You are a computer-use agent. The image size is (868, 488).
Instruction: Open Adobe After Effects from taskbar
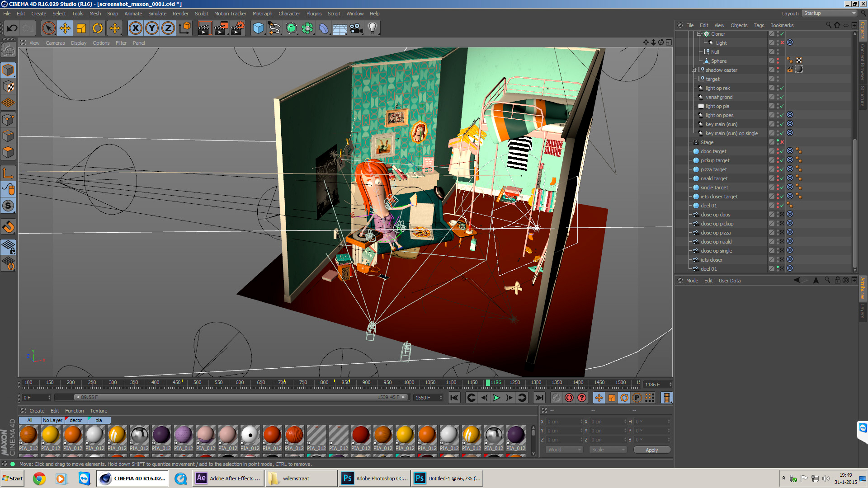227,479
